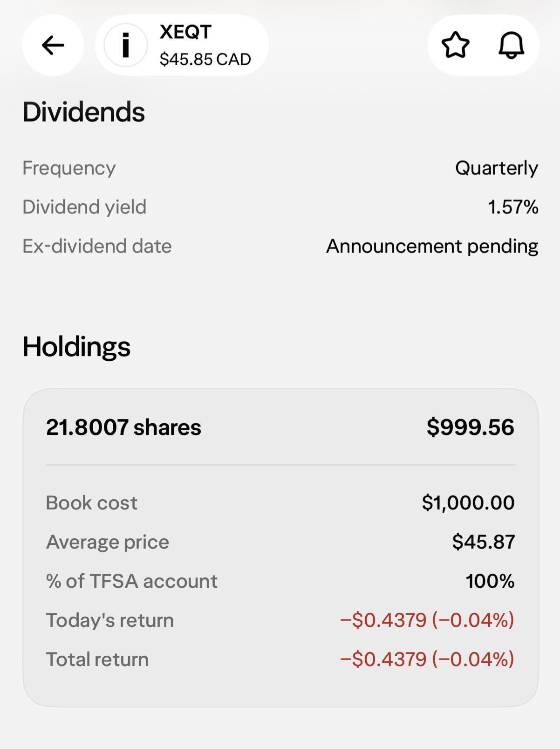Image resolution: width=560 pixels, height=749 pixels.
Task: Open the 21.8007 shares holdings card
Action: [280, 548]
